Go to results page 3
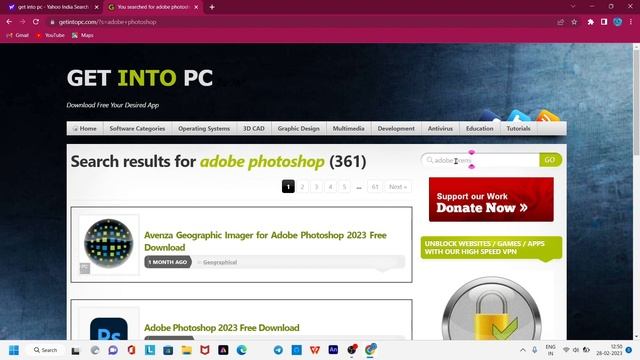 coord(316,187)
